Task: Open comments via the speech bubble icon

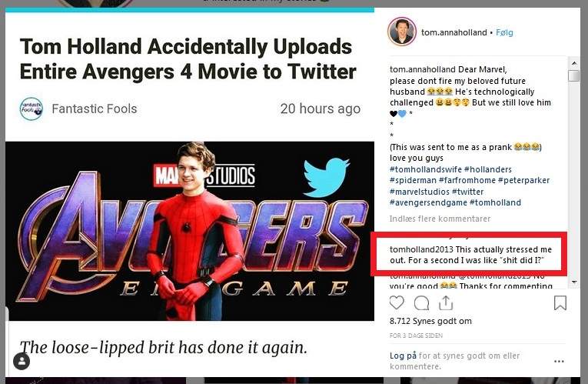Action: click(422, 302)
